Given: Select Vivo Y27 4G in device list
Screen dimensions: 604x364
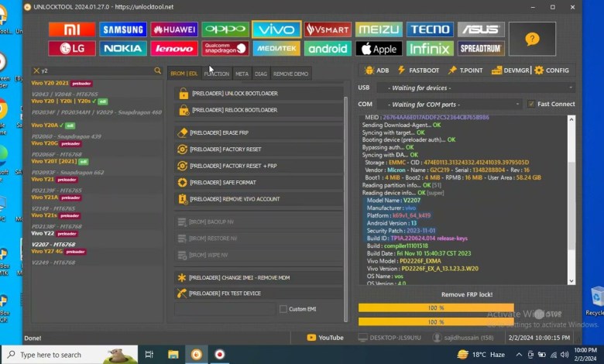Looking at the screenshot, I should tap(47, 251).
